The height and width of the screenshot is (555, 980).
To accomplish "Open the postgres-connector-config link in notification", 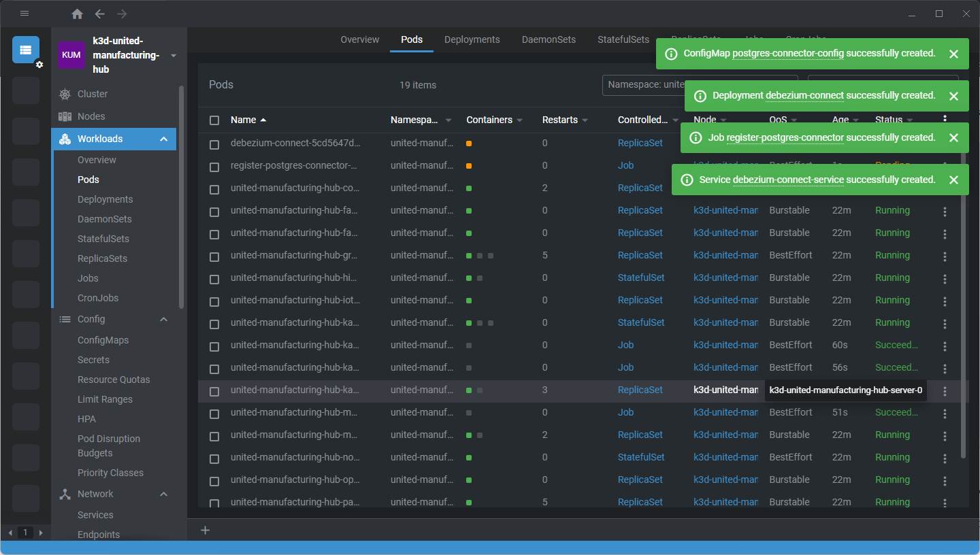I will (788, 53).
